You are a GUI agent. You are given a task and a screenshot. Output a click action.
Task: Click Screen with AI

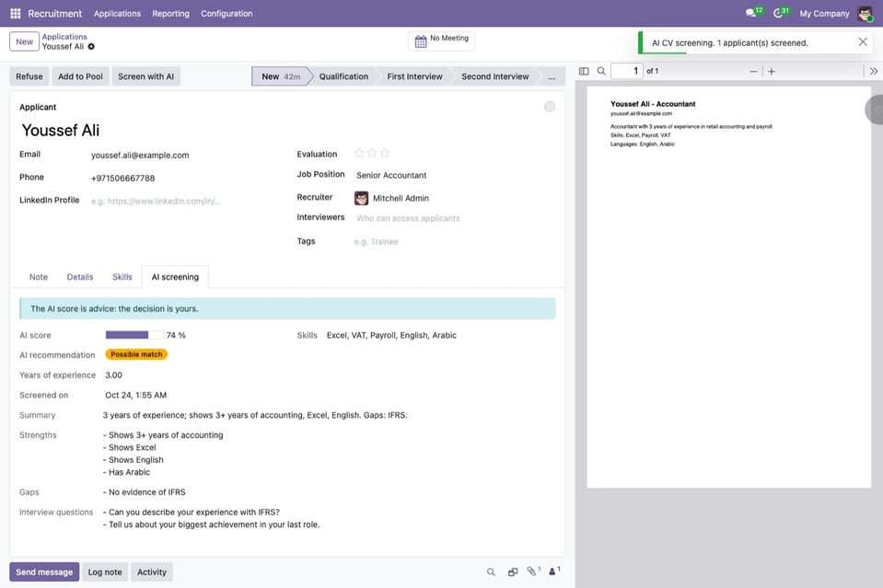tap(145, 76)
